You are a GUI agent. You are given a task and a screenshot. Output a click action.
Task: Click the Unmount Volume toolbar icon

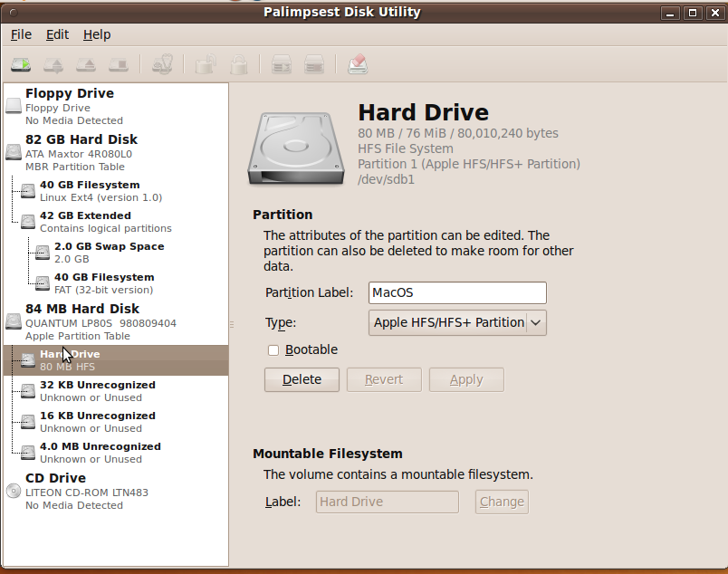coord(53,64)
